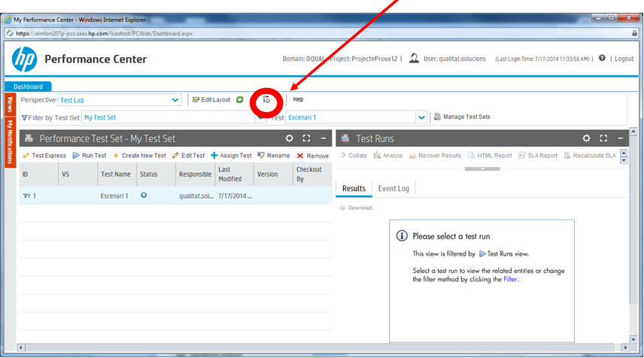Click Manage Test Sets

coord(462,117)
